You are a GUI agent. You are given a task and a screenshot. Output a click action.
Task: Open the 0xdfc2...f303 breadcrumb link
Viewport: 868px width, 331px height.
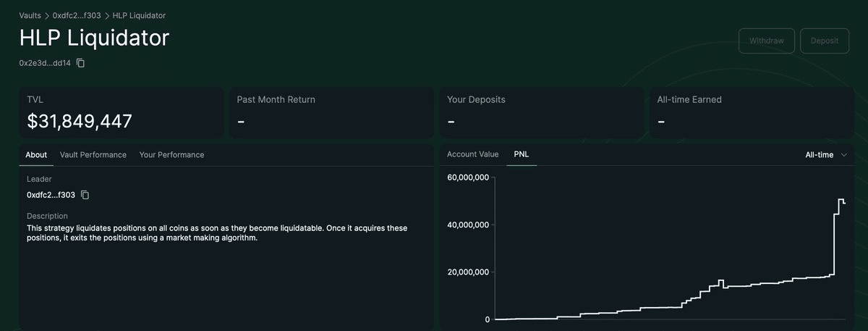[77, 15]
